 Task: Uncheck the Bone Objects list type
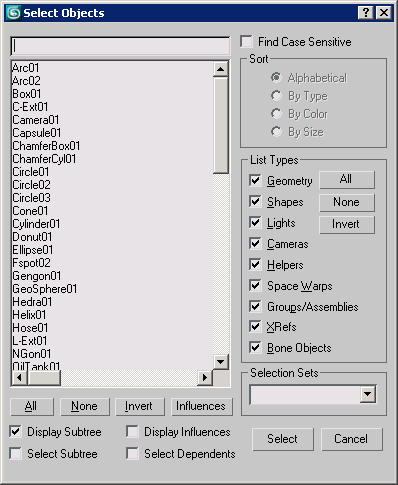pos(255,348)
